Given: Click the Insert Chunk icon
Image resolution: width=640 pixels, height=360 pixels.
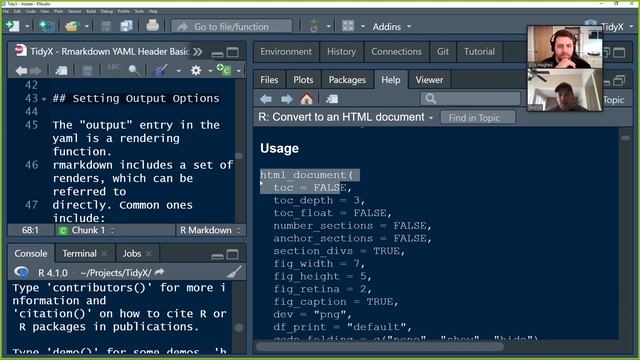Looking at the screenshot, I should coord(224,70).
